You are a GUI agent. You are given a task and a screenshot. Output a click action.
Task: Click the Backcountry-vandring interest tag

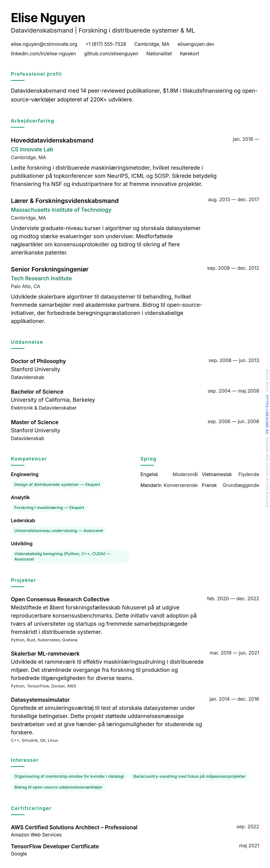189,776
